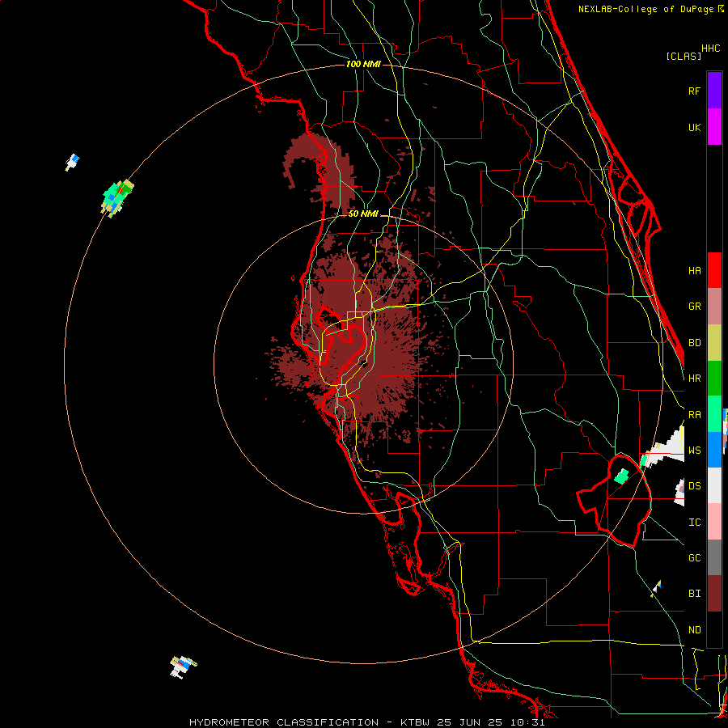The width and height of the screenshot is (728, 728).
Task: Click the 'UK' legend label
Action: coord(694,127)
